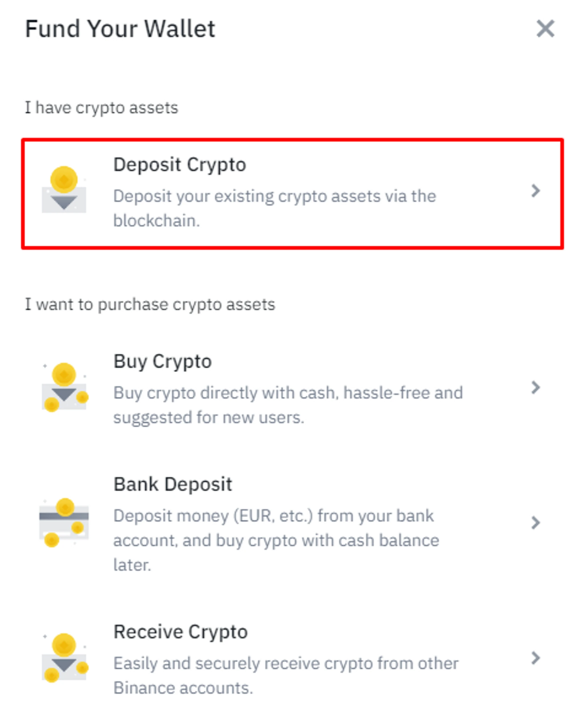
Task: Tap the Receive Crypto right arrow
Action: (535, 658)
